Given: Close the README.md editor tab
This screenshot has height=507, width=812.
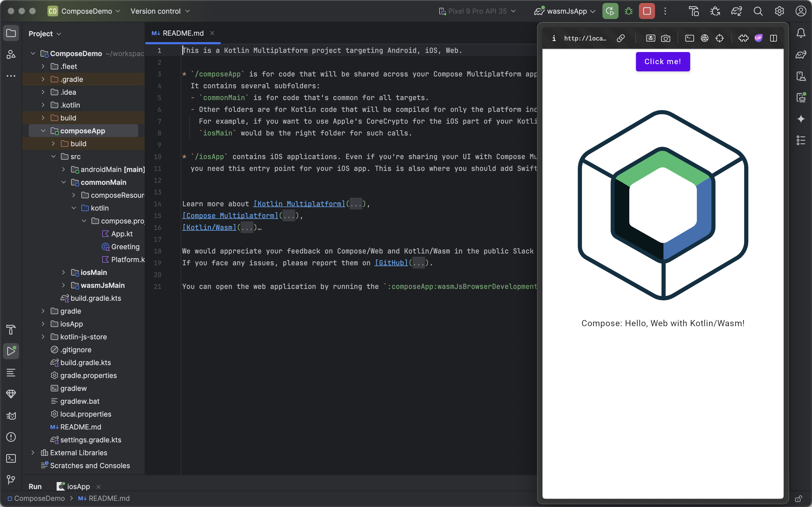Looking at the screenshot, I should 212,33.
